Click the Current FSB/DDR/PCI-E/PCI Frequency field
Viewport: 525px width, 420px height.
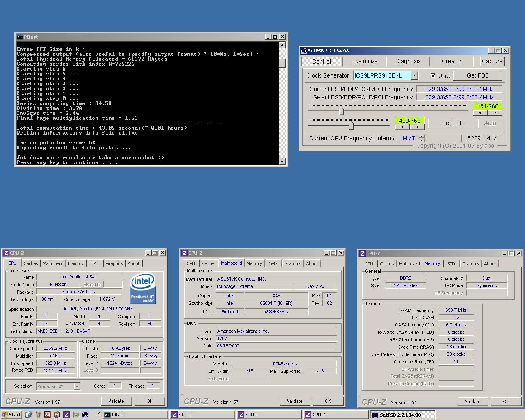point(459,89)
